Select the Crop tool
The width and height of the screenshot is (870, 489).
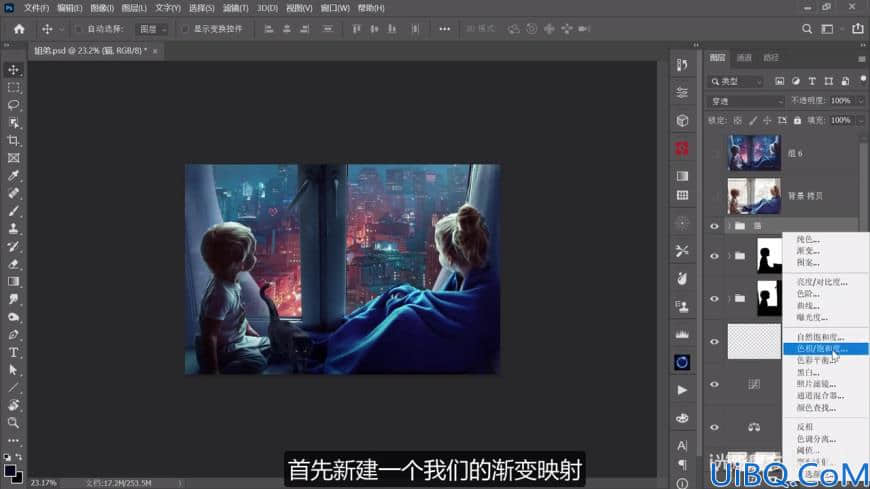click(13, 140)
